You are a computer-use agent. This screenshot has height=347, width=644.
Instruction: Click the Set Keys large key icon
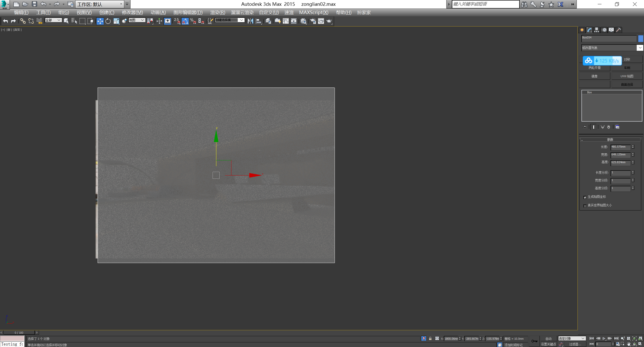pyautogui.click(x=534, y=341)
